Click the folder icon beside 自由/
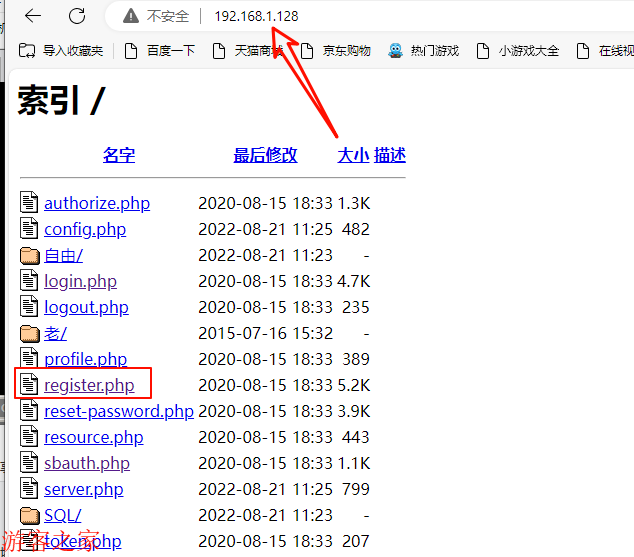 [x=30, y=255]
